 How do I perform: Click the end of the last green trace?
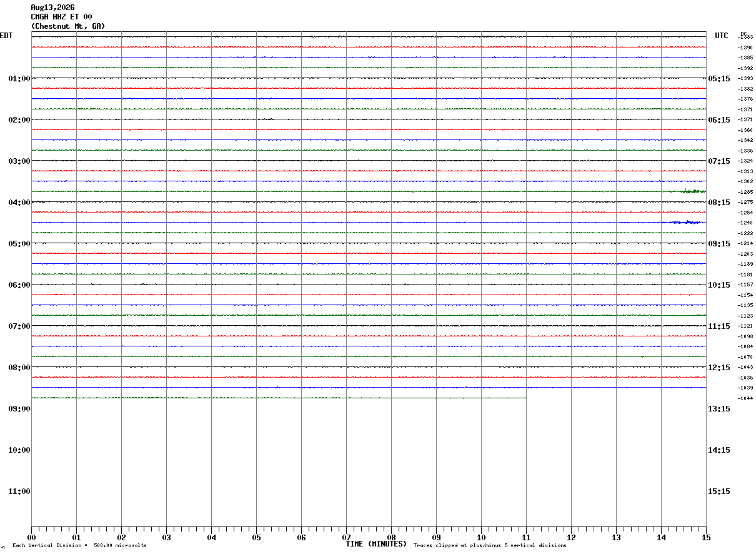(525, 398)
